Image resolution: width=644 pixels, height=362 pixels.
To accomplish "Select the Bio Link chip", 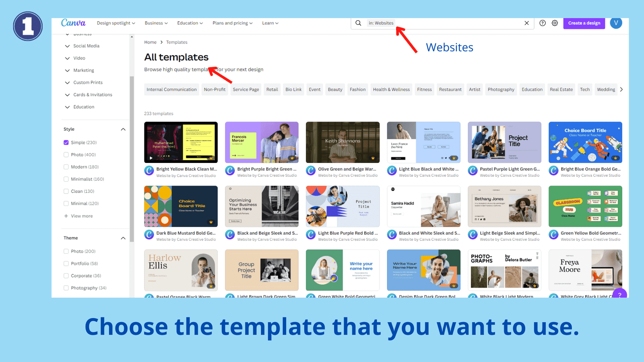I will pos(293,89).
